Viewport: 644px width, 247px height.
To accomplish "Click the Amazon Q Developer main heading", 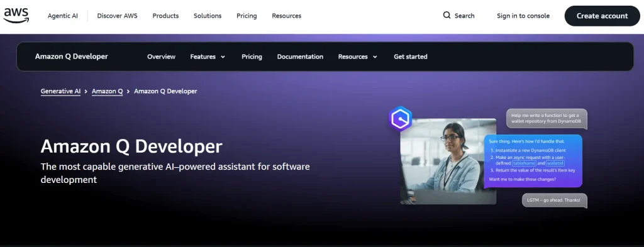I will [x=131, y=146].
